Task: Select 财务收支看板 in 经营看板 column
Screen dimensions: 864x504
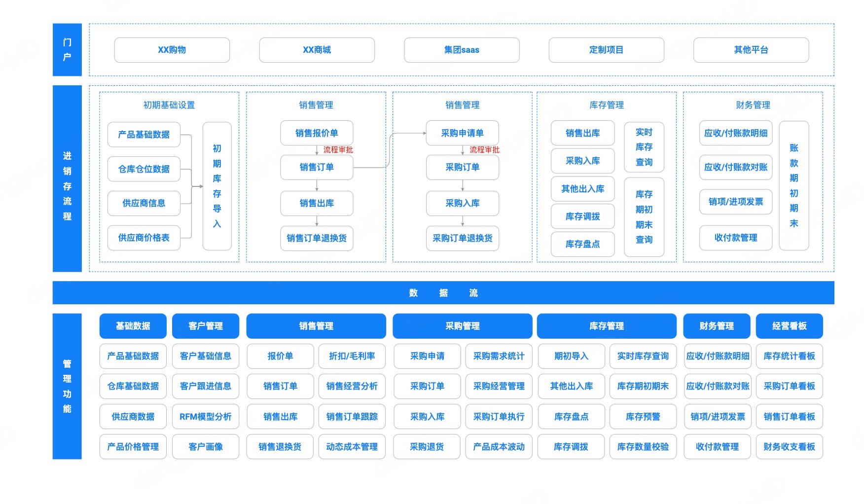Action: click(x=789, y=447)
